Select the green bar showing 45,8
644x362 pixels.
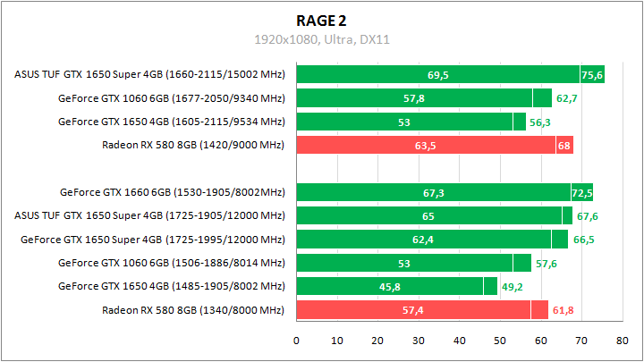[390, 287]
